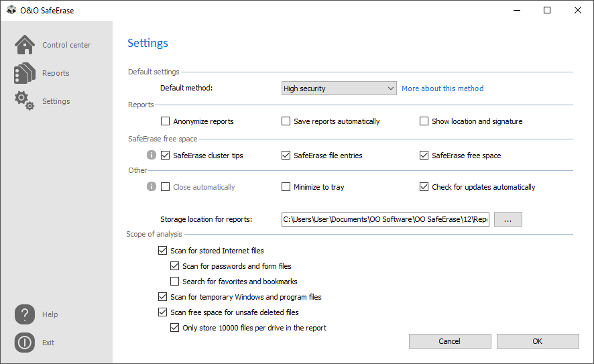Uncheck SafeErase cluster tips
Image resolution: width=594 pixels, height=364 pixels.
[x=165, y=156]
